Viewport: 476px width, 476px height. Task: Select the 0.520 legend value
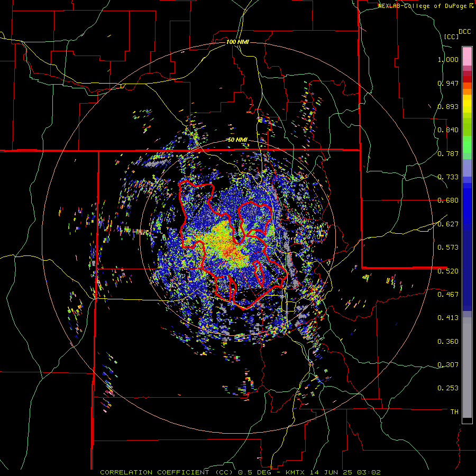(x=448, y=271)
